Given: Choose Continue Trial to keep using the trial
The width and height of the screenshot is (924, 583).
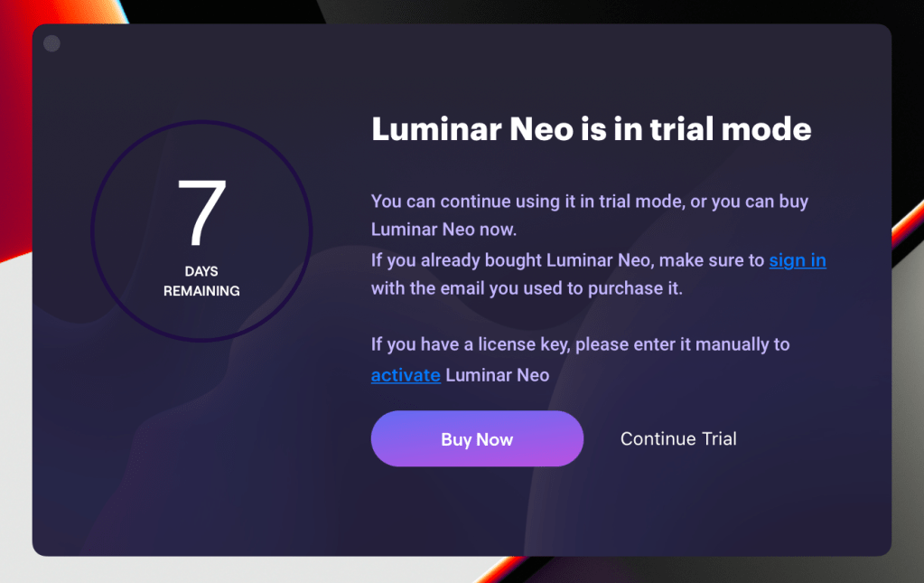Looking at the screenshot, I should (678, 439).
